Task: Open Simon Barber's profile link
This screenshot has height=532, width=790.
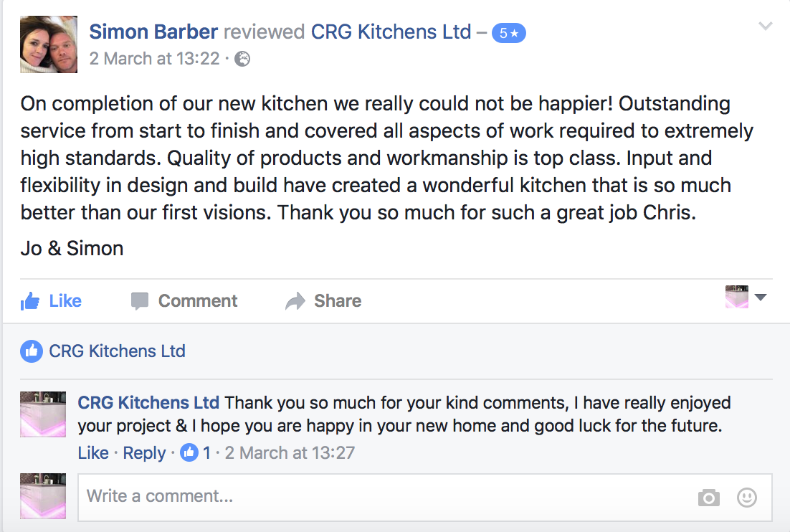Action: (153, 32)
